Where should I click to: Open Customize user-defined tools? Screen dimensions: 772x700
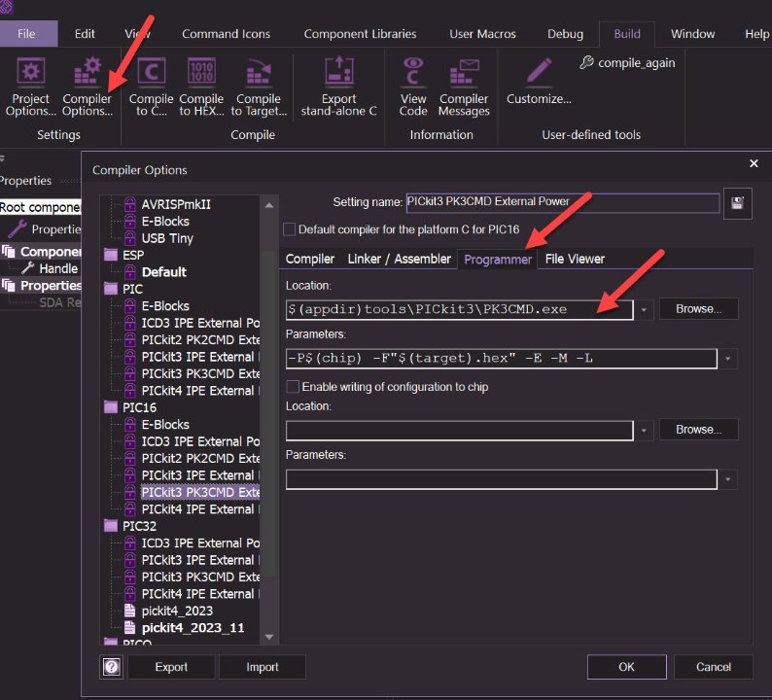click(539, 83)
